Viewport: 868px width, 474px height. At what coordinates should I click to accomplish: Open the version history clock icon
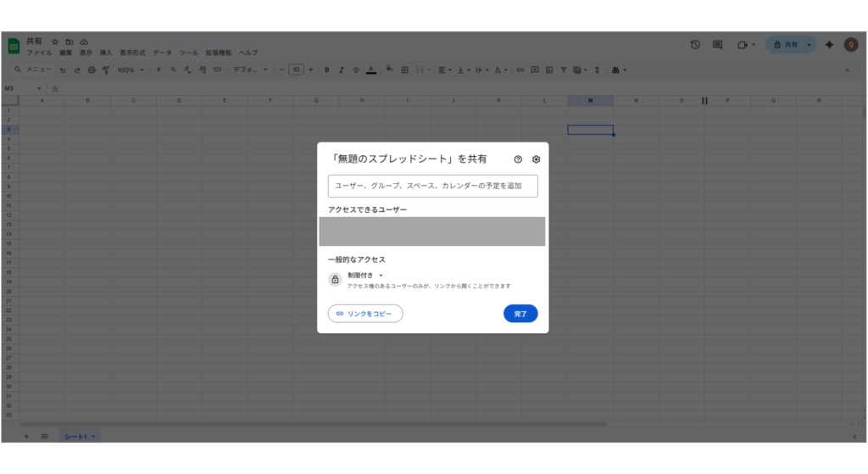click(x=695, y=45)
